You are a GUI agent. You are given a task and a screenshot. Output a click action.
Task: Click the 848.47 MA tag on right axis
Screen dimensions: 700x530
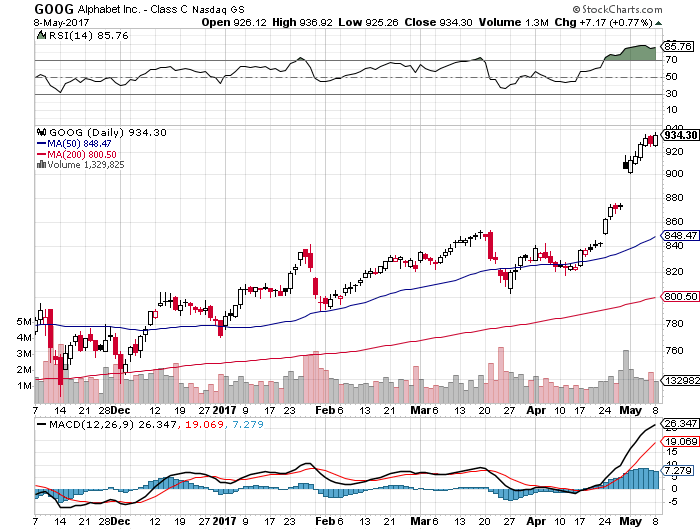(680, 235)
